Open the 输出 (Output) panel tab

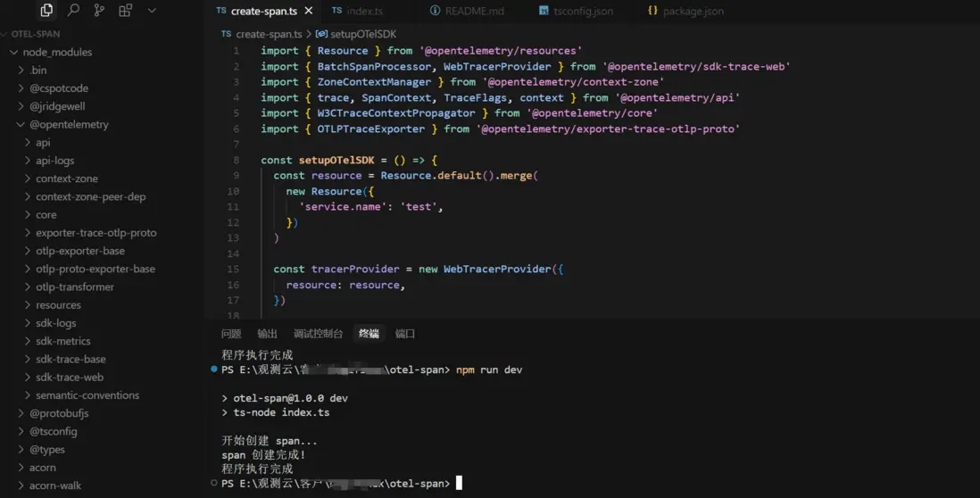coord(267,334)
